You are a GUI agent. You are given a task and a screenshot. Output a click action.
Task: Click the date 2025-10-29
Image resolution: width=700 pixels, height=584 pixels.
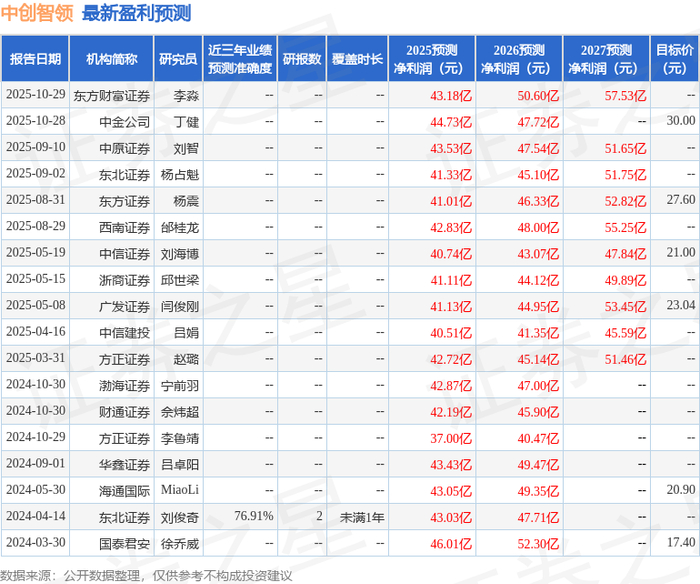[36, 94]
